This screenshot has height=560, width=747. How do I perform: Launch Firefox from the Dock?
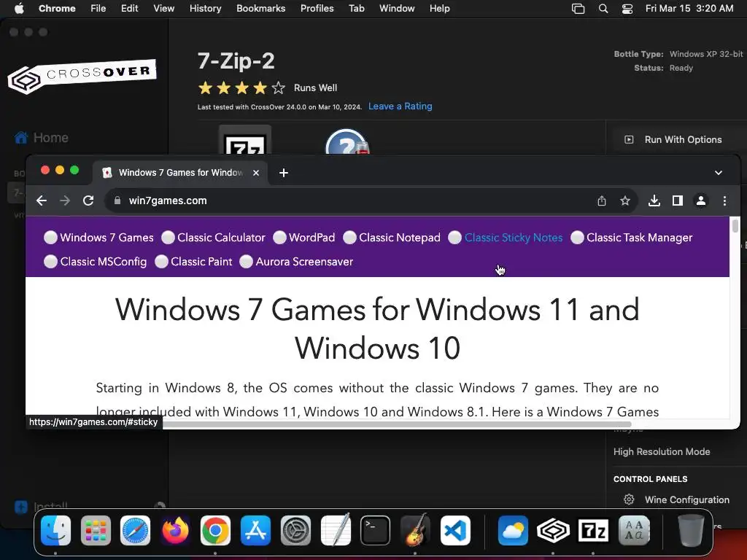(175, 531)
